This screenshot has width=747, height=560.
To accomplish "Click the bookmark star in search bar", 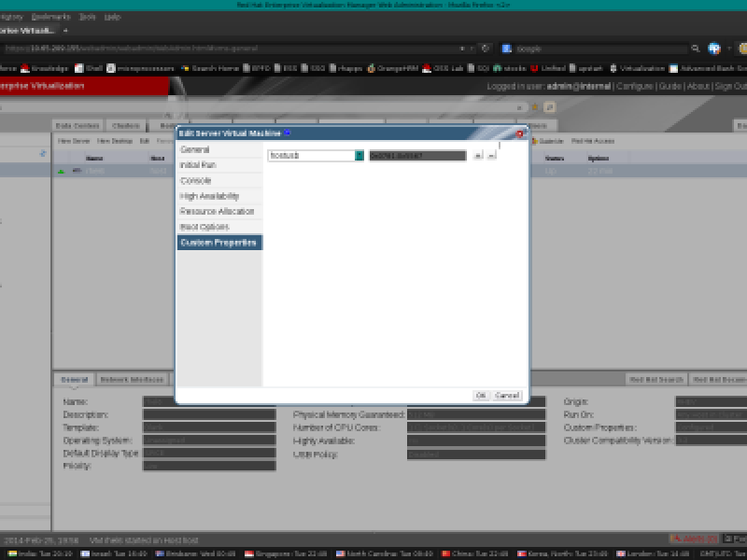I will point(534,107).
